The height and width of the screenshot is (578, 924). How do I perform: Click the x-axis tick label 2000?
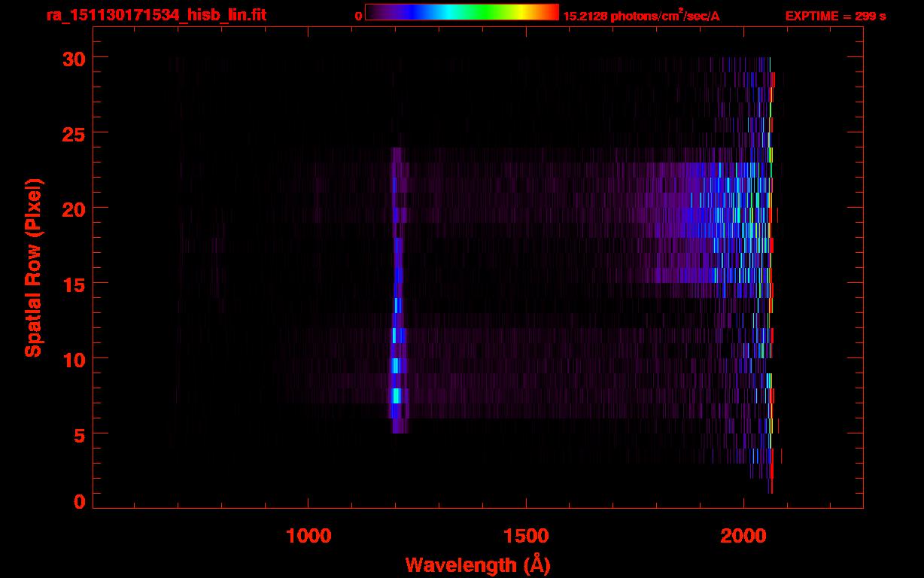click(743, 535)
